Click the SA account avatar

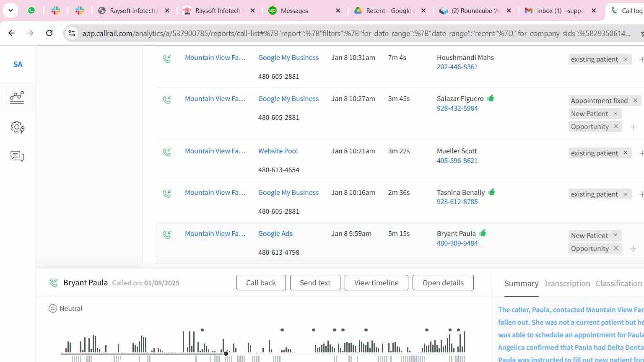point(18,65)
